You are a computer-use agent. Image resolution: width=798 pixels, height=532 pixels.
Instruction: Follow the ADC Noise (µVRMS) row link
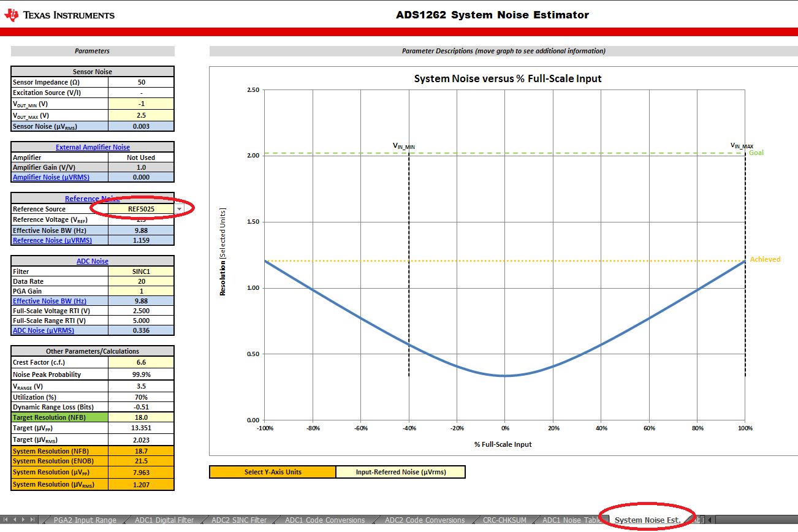[44, 330]
